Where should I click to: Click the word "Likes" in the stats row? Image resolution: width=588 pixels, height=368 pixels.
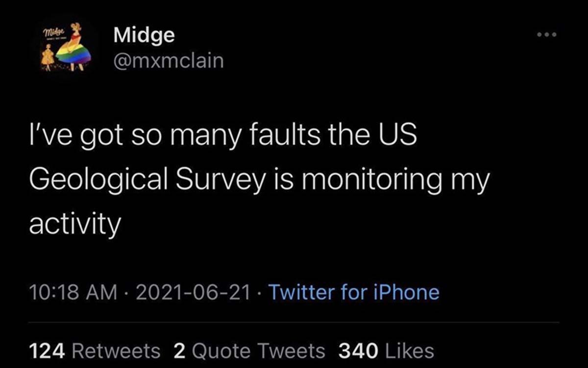tap(410, 350)
